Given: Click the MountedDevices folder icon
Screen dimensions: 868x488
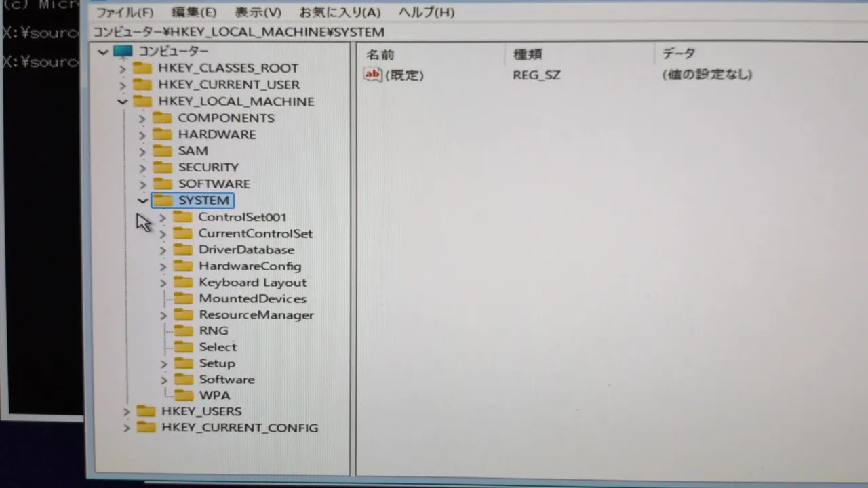Looking at the screenshot, I should (183, 298).
